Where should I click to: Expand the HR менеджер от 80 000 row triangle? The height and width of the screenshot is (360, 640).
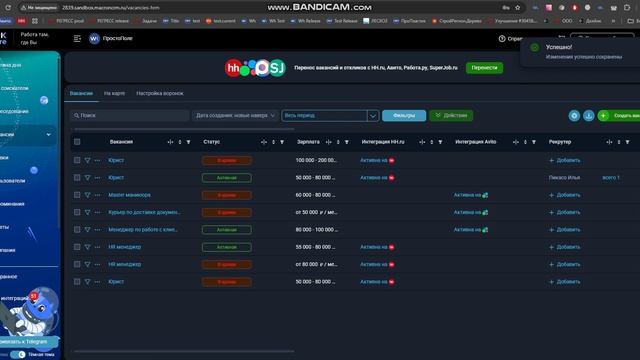(x=87, y=264)
